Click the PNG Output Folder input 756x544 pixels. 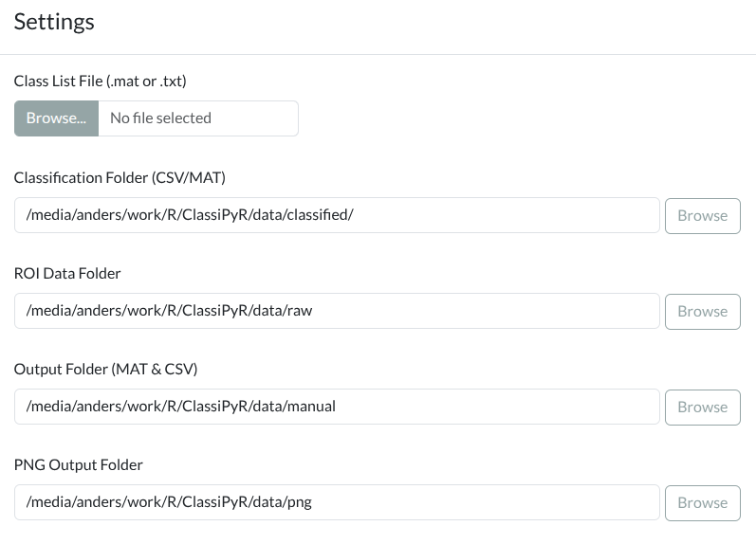coord(337,502)
